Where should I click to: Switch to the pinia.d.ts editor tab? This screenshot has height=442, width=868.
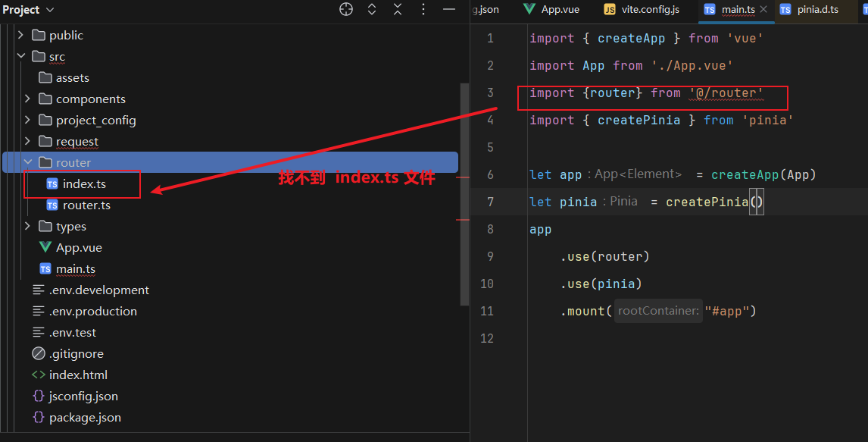point(810,9)
